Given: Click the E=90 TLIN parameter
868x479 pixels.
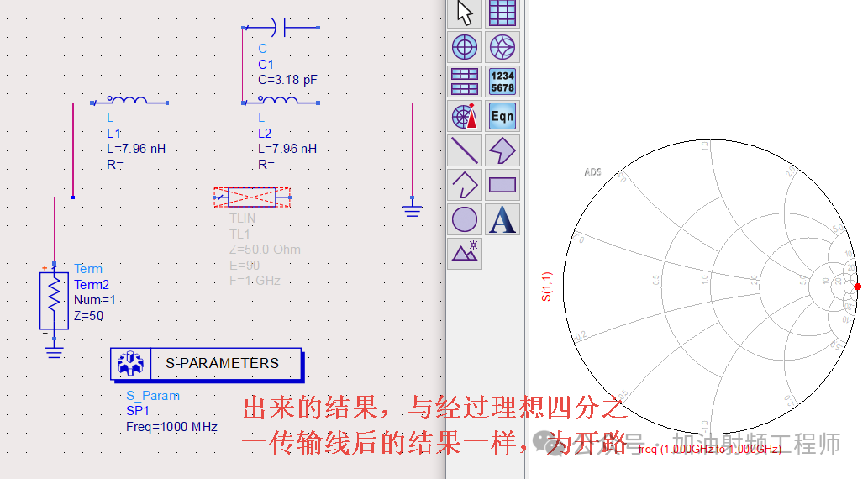Looking at the screenshot, I should [x=245, y=266].
